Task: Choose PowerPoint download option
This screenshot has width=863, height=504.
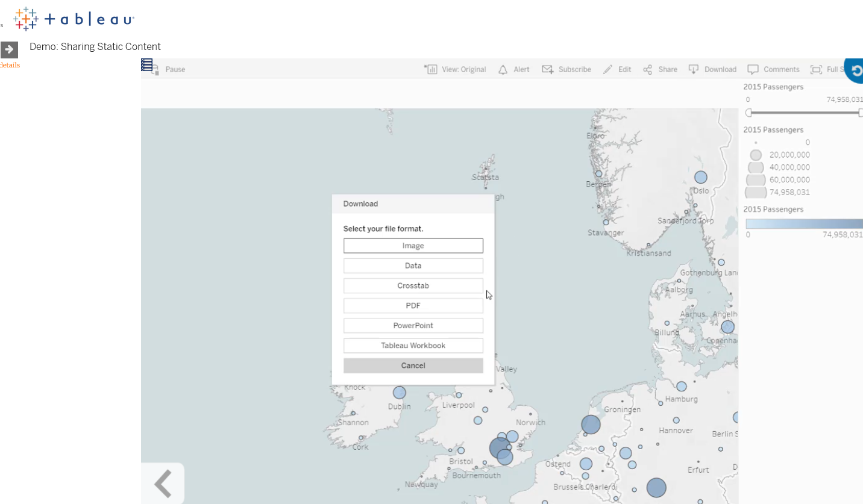Action: click(x=413, y=326)
